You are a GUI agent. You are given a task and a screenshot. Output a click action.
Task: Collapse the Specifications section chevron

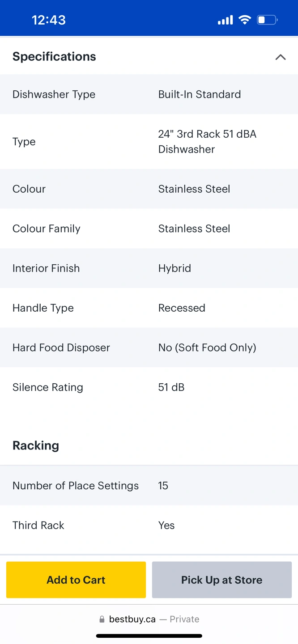point(281,57)
